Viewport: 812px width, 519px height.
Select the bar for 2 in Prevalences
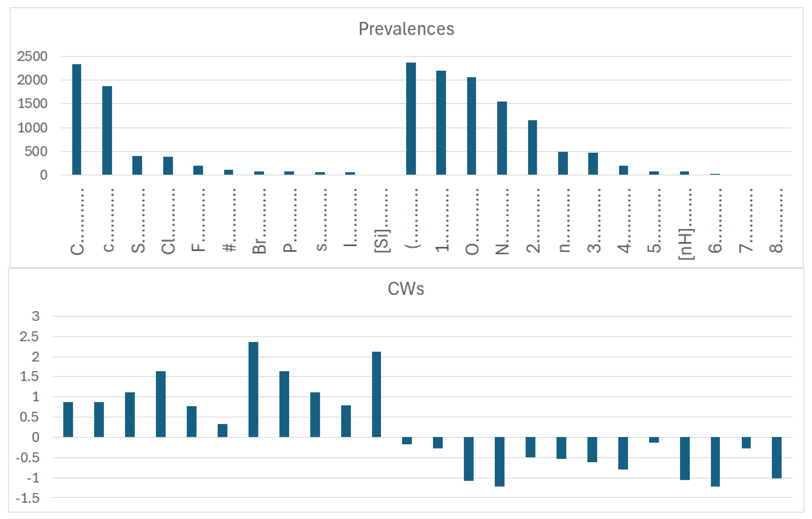click(532, 147)
